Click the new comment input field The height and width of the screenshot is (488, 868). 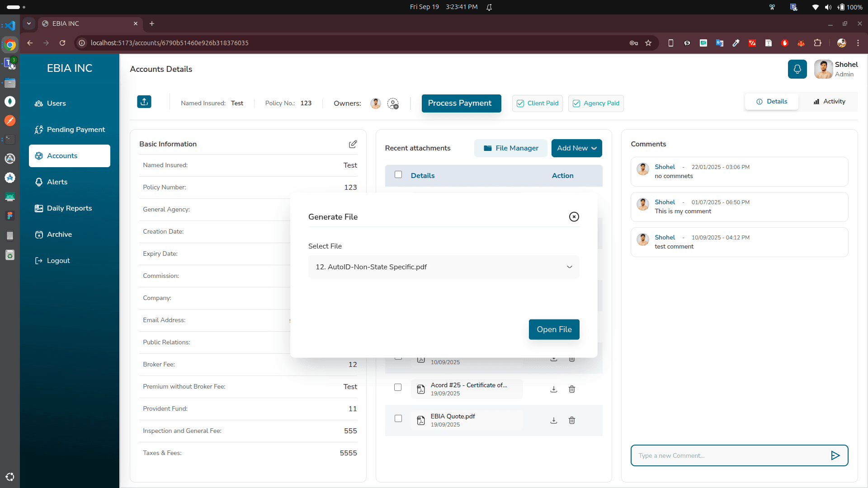723,455
